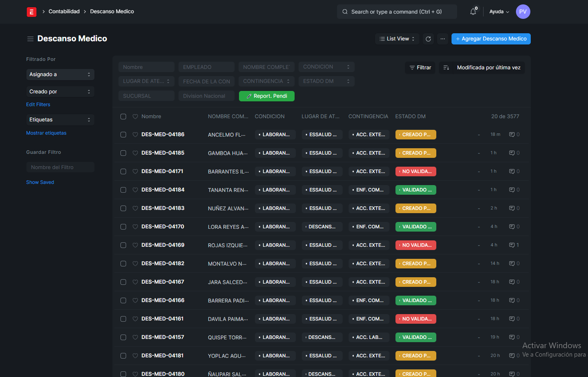Click the PV user avatar
Screen dimensions: 588x377
(x=523, y=12)
